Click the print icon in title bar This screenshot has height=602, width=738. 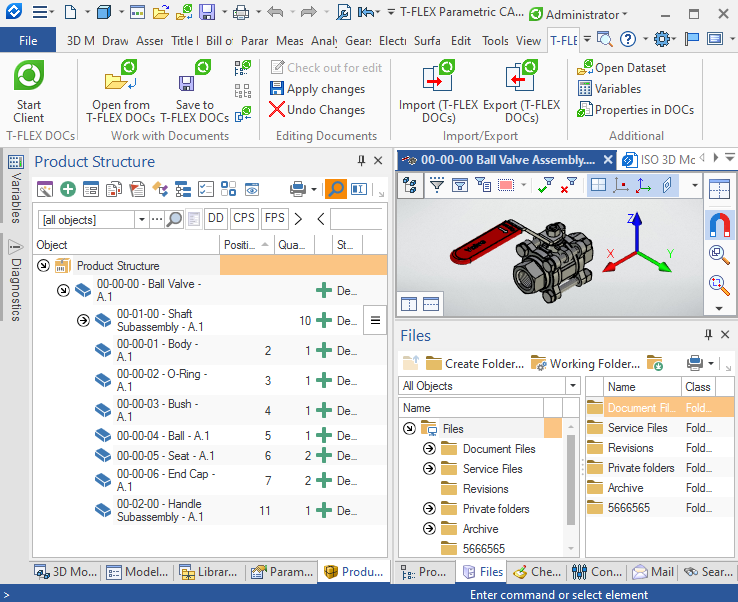coord(241,12)
